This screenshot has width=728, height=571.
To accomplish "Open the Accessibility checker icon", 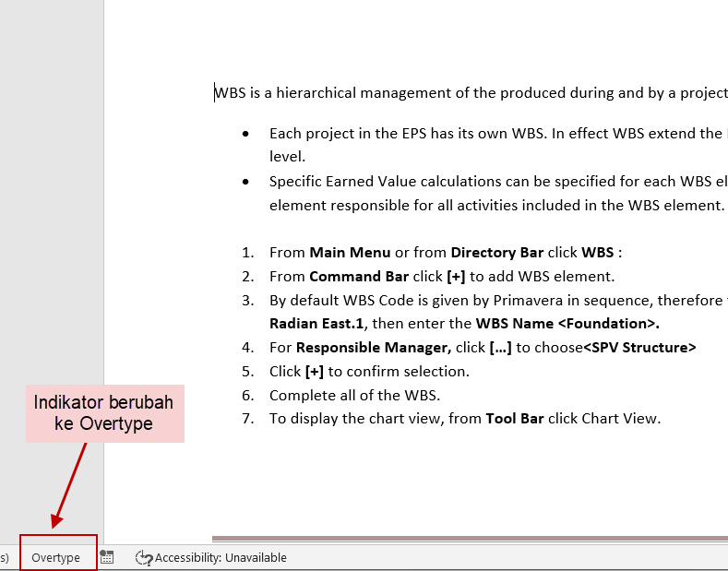I will point(143,557).
